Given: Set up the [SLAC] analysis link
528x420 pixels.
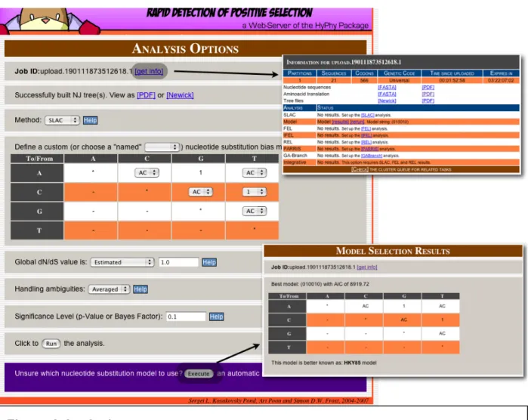Looking at the screenshot, I should pyautogui.click(x=367, y=115).
